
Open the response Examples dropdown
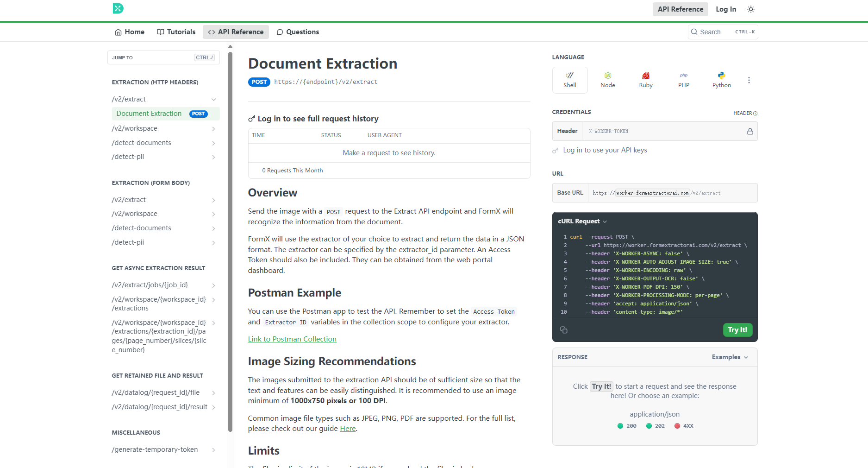click(730, 357)
